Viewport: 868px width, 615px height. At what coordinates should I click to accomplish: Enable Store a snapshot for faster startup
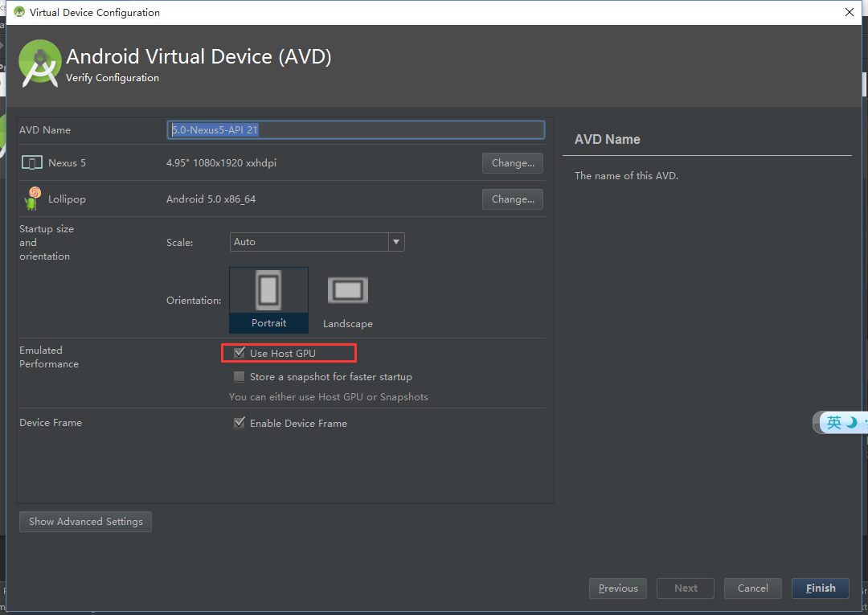tap(240, 376)
